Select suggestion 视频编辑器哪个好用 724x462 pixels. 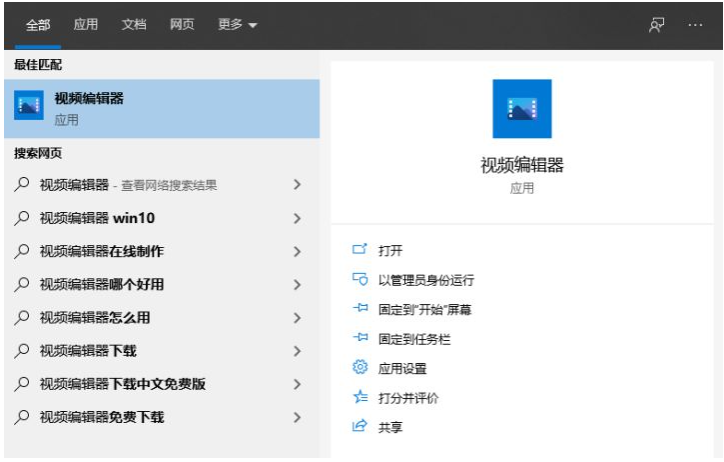[x=102, y=284]
